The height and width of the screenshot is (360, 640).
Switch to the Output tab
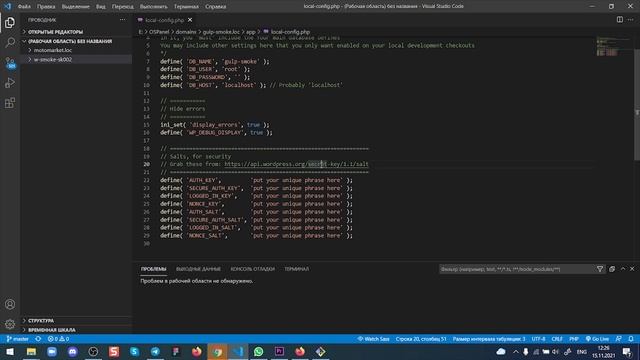(x=198, y=269)
